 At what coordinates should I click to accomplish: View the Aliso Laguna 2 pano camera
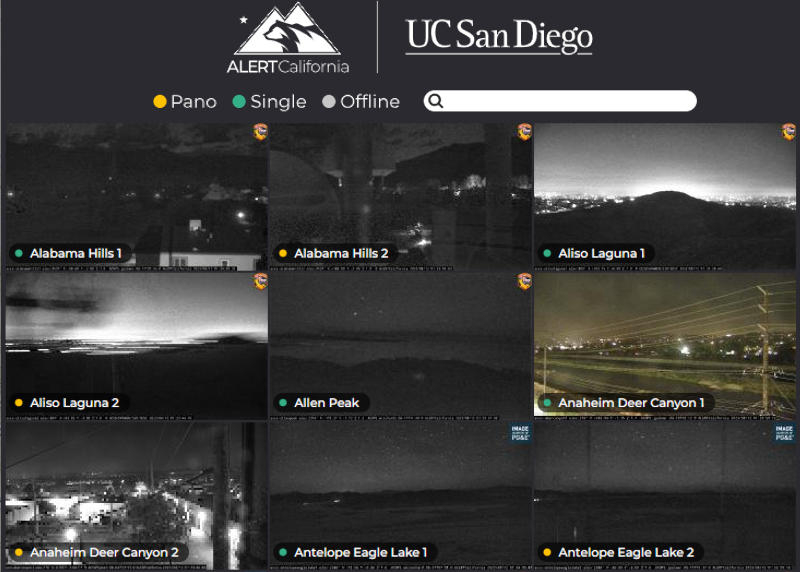(137, 346)
